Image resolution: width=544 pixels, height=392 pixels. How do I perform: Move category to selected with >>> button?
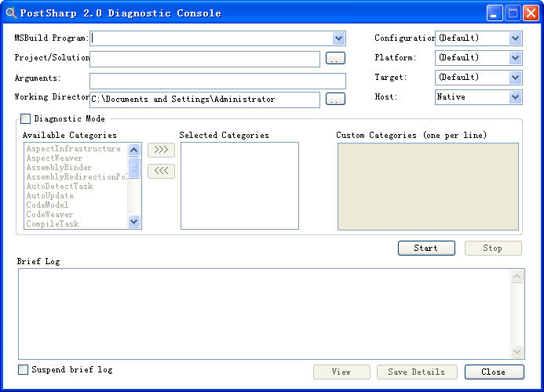161,150
